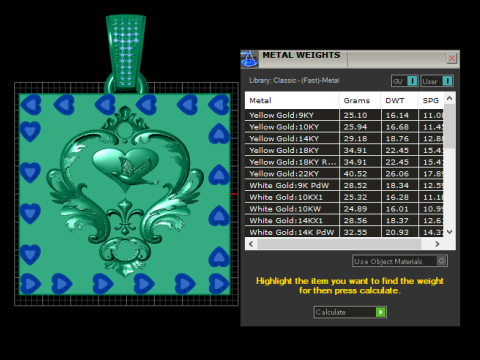Click grams value 25.10
This screenshot has height=360, width=480.
(355, 115)
